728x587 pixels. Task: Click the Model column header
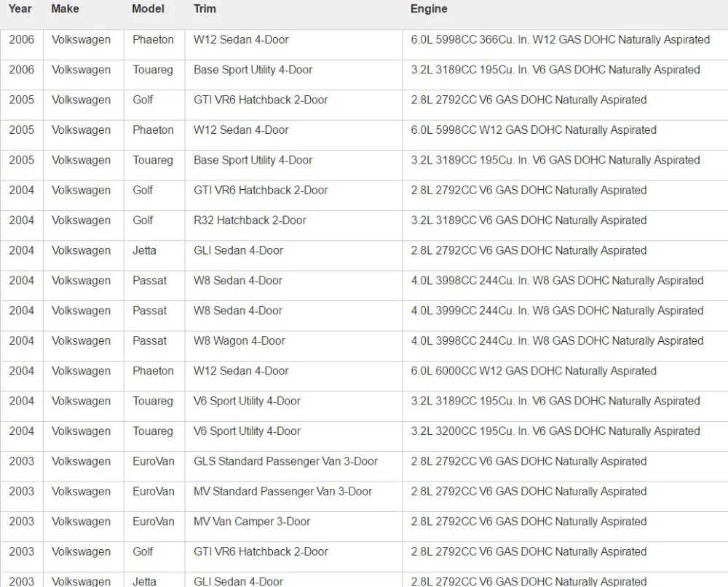[148, 9]
